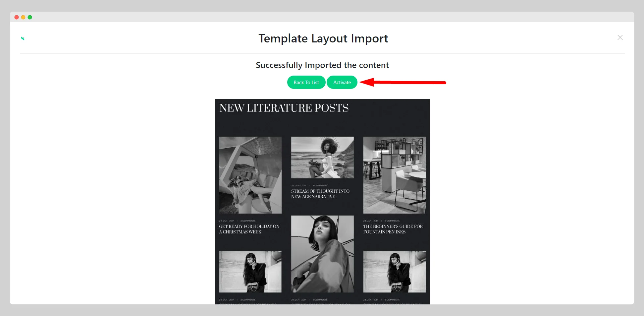Click the woman with umbrella portrait photo
The width and height of the screenshot is (644, 316).
pyautogui.click(x=322, y=254)
